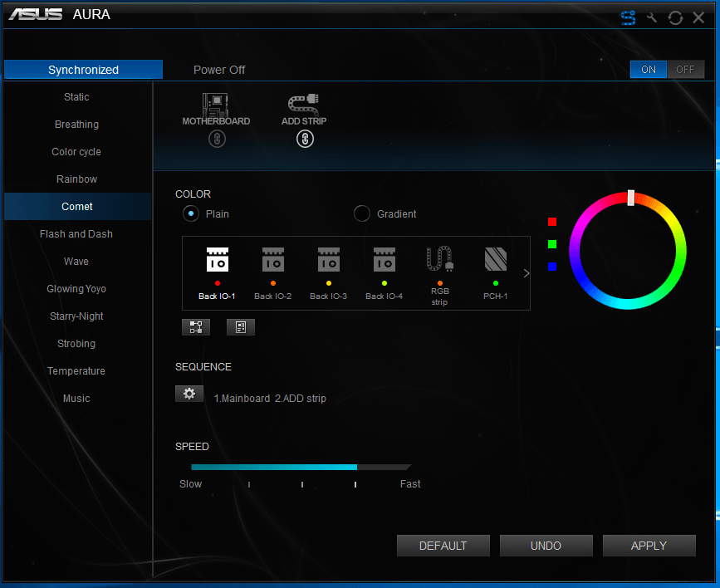The width and height of the screenshot is (720, 588).
Task: Turn lighting OFF
Action: tap(685, 70)
